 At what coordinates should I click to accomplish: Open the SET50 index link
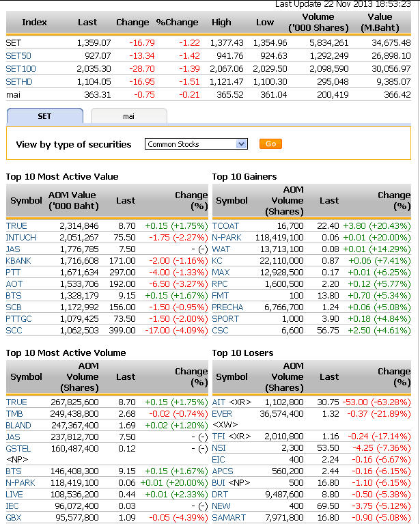17,56
